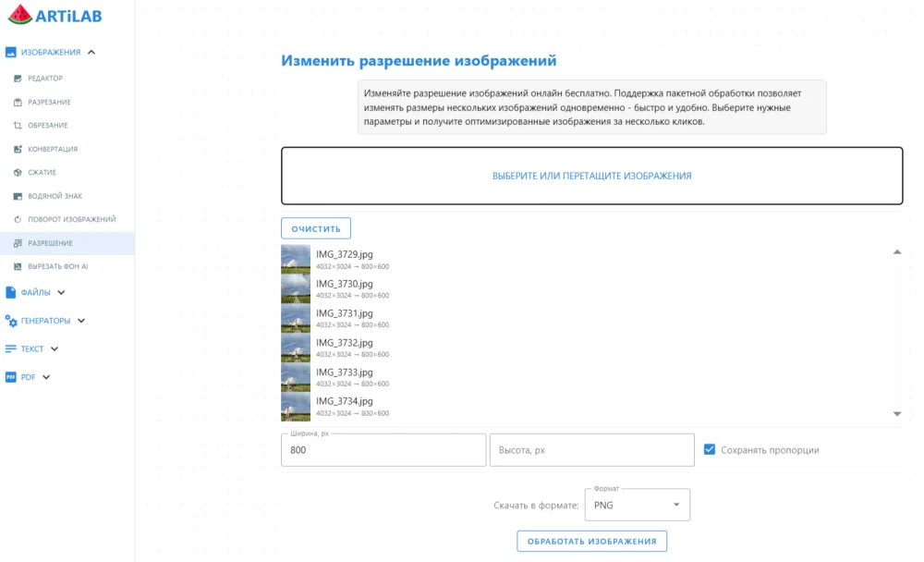This screenshot has height=562, width=924.
Task: Click the file list scroll-down arrow
Action: (897, 414)
